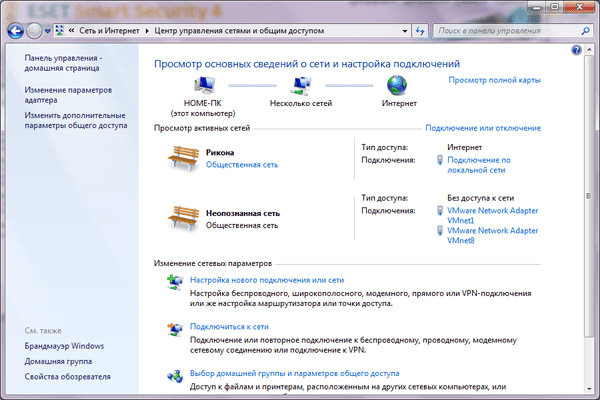Open 'Домашняя группа' link
Viewport: 600px width, 400px height.
point(58,361)
